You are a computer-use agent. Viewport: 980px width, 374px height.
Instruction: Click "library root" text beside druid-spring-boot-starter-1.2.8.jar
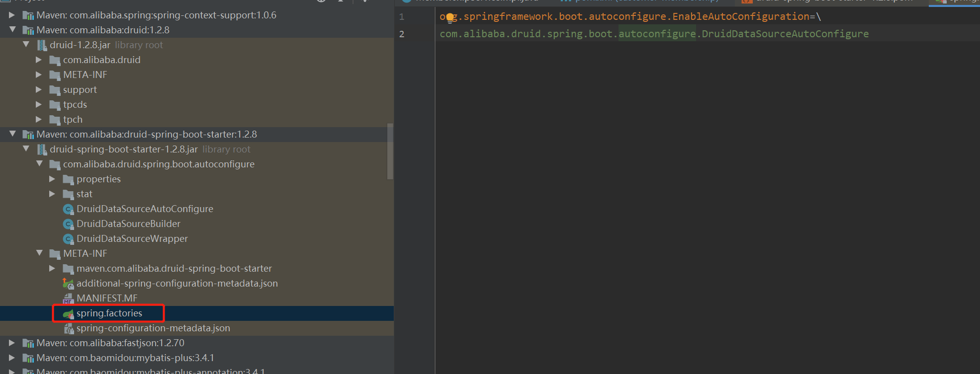(226, 150)
